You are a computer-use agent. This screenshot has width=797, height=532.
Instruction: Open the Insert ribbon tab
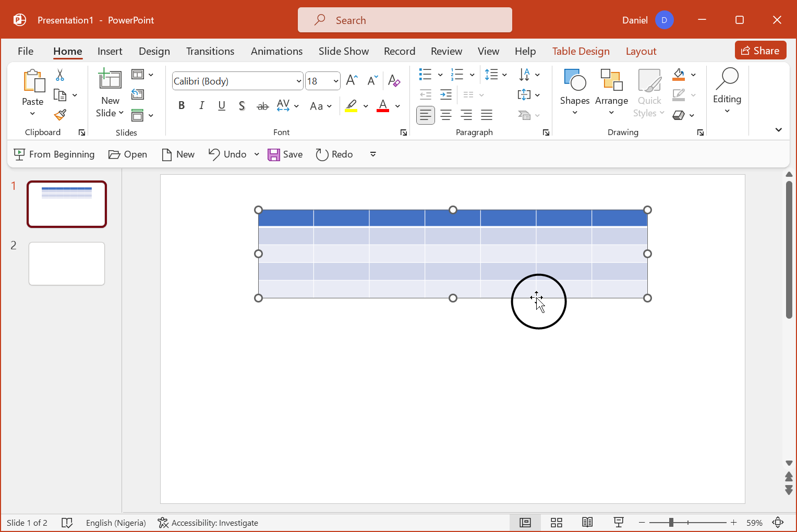pyautogui.click(x=110, y=51)
